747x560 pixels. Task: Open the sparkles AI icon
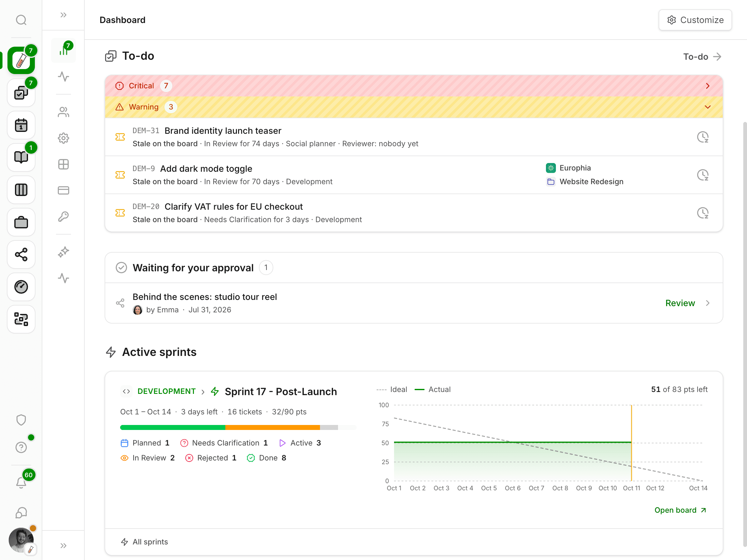click(x=63, y=252)
